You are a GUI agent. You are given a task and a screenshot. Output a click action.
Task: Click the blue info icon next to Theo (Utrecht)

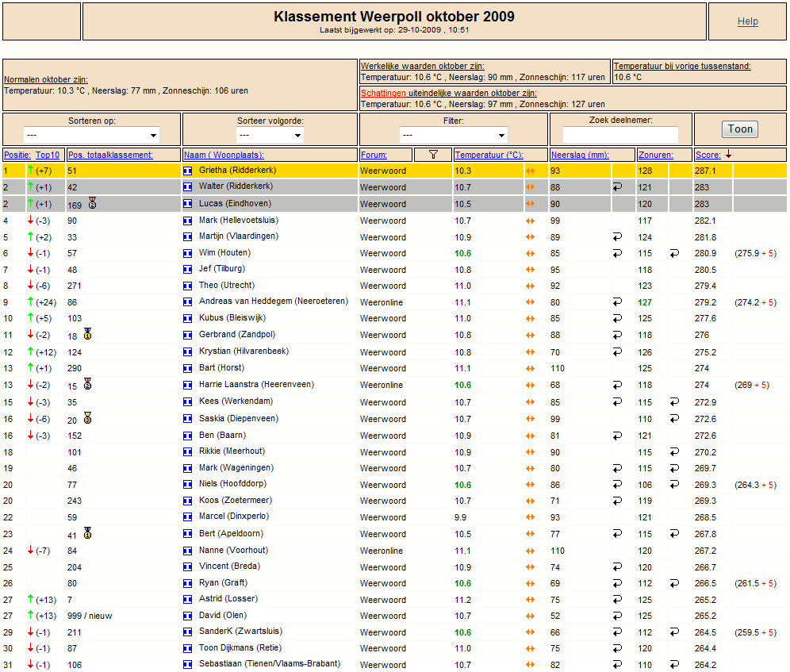click(187, 286)
